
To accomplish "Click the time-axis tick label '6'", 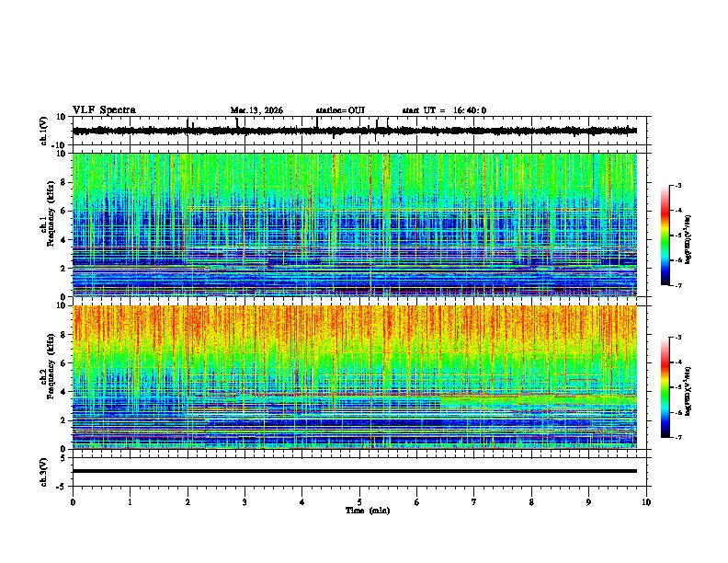I will (417, 502).
